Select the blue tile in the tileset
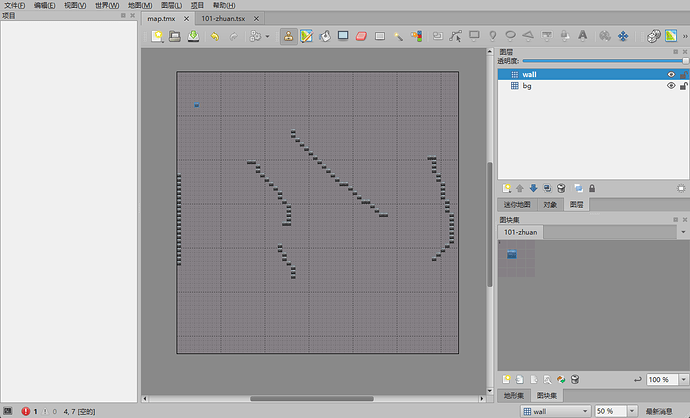The height and width of the screenshot is (418, 690). (x=511, y=254)
